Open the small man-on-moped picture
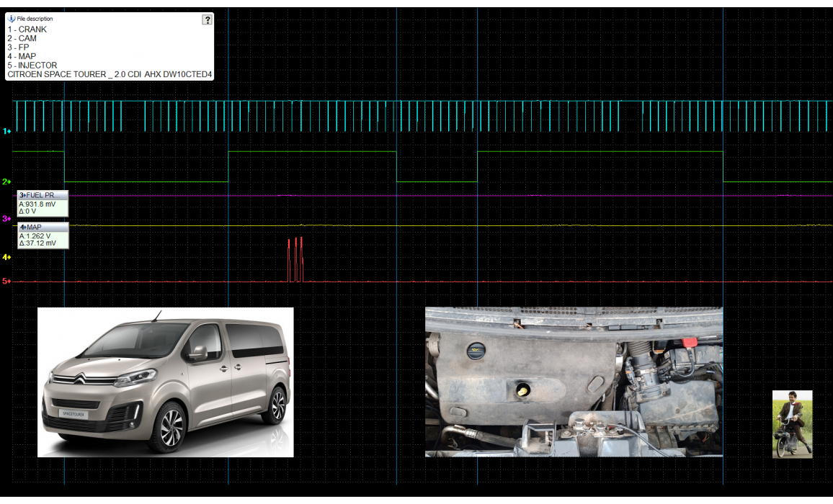 792,423
